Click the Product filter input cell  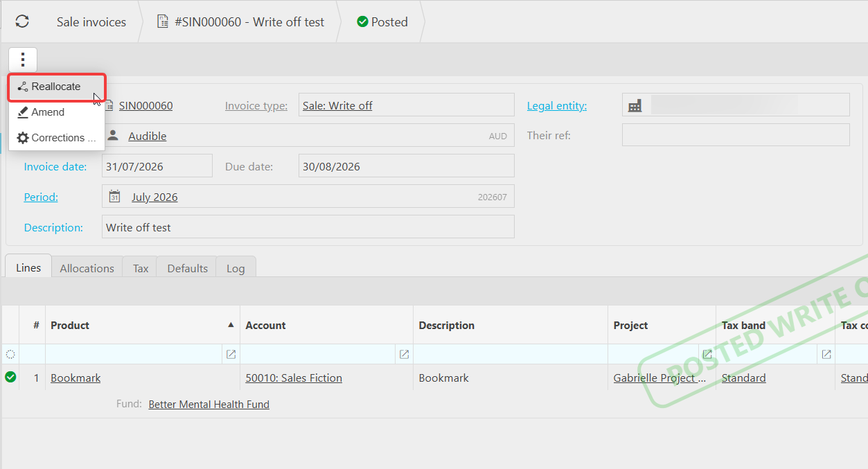pyautogui.click(x=134, y=354)
